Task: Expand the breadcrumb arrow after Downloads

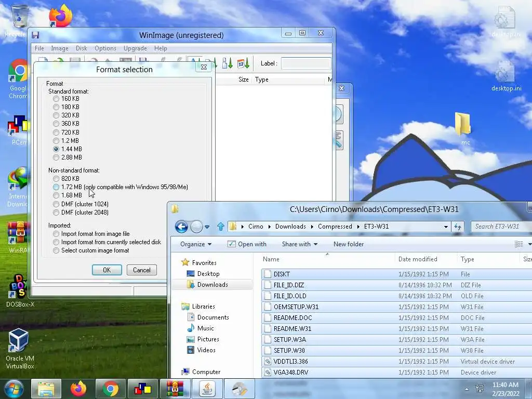Action: (312, 227)
